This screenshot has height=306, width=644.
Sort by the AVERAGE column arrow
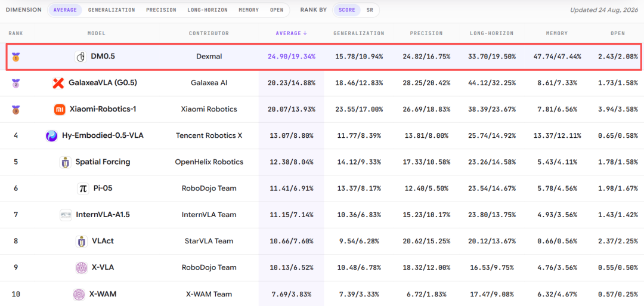(x=305, y=33)
